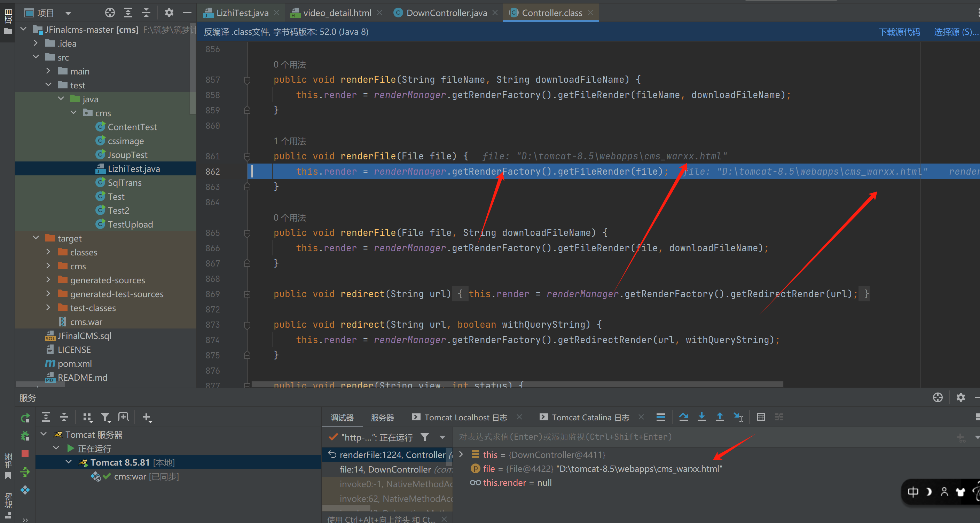Viewport: 980px width, 523px height.
Task: Toggle the Structure (结构) side tool window
Action: [x=8, y=506]
